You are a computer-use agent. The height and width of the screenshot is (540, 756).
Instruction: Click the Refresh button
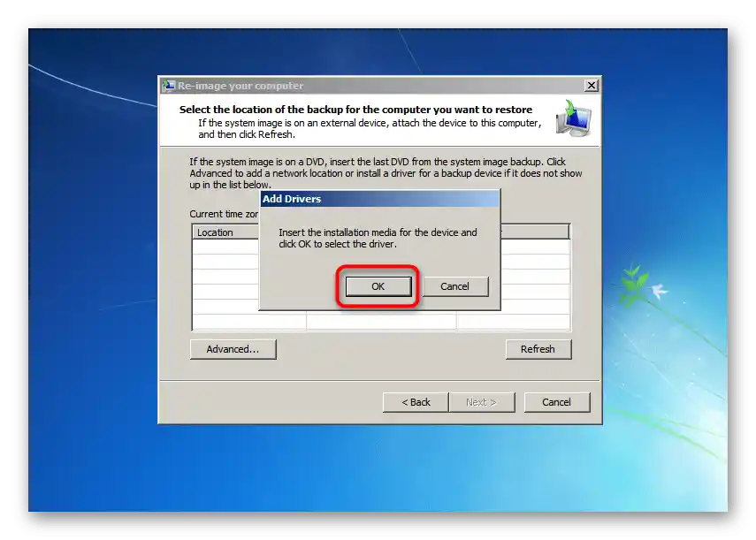pos(538,349)
